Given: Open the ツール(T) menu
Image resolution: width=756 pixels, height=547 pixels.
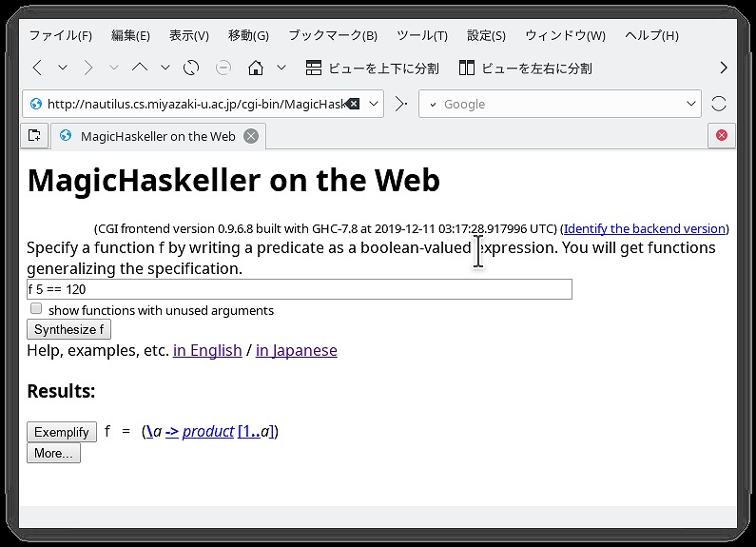Looking at the screenshot, I should (421, 35).
